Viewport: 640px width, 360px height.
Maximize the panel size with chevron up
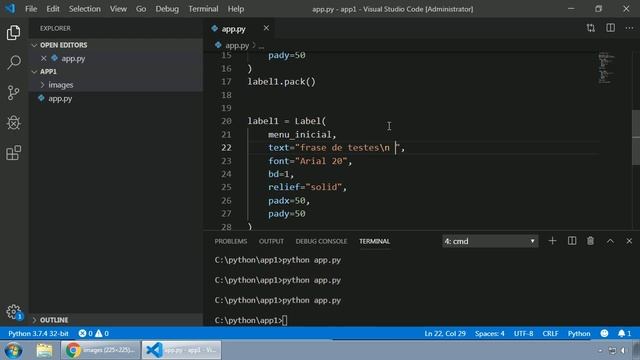point(610,241)
